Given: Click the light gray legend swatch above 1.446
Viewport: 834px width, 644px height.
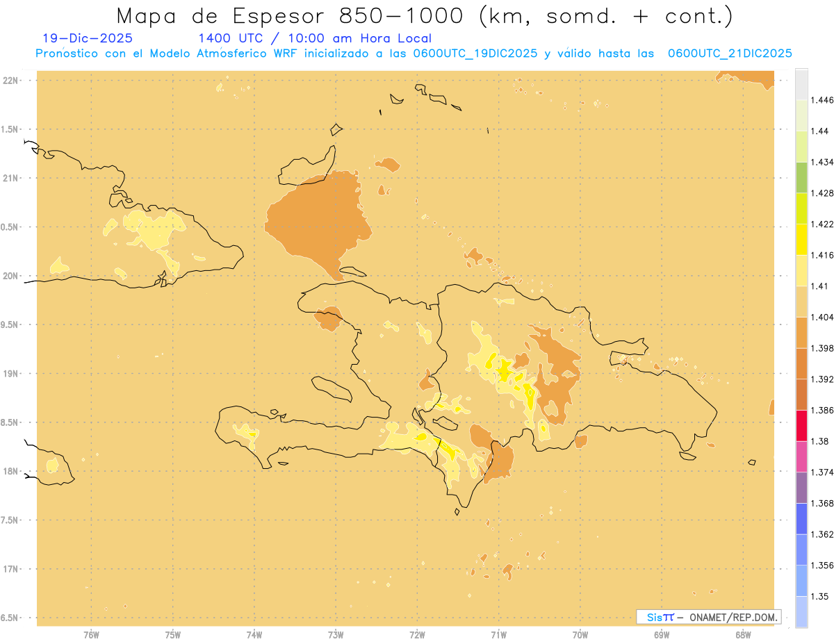Looking at the screenshot, I should click(801, 85).
